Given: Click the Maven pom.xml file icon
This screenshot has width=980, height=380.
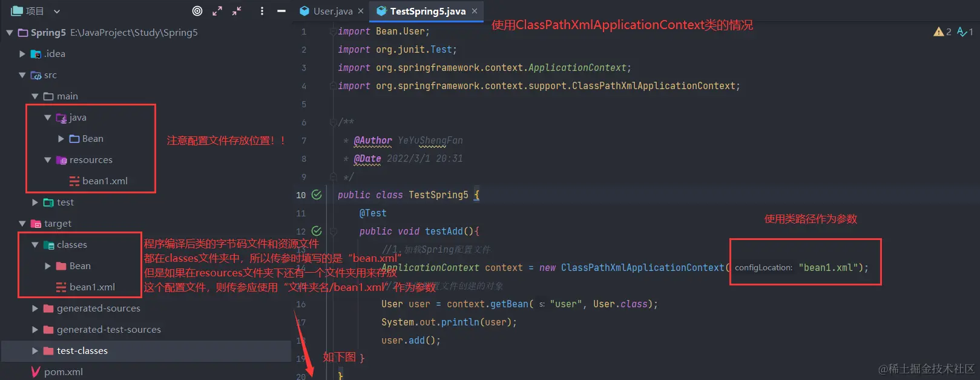Looking at the screenshot, I should point(36,372).
